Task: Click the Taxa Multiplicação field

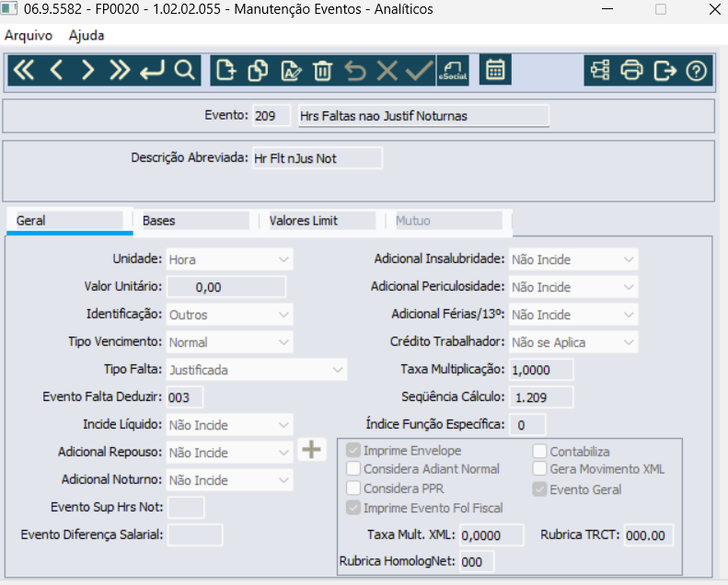Action: [541, 370]
